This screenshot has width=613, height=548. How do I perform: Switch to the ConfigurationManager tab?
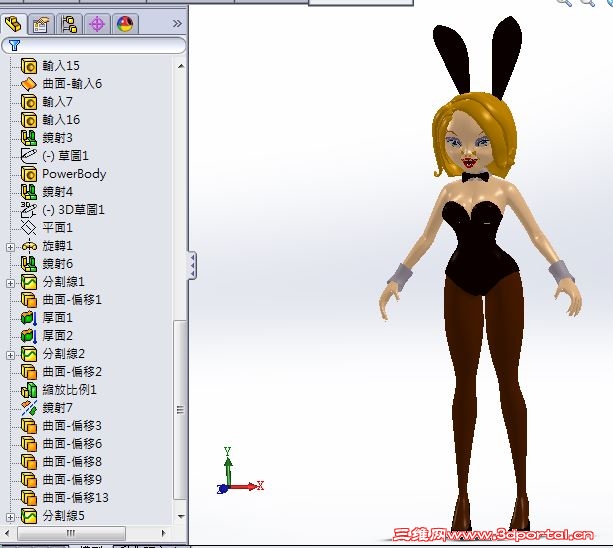69,24
